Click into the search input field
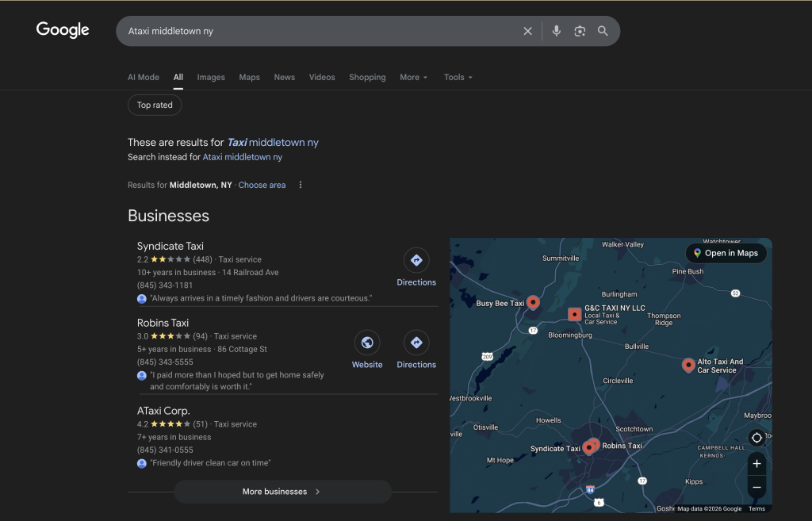The height and width of the screenshot is (521, 812). tap(317, 31)
